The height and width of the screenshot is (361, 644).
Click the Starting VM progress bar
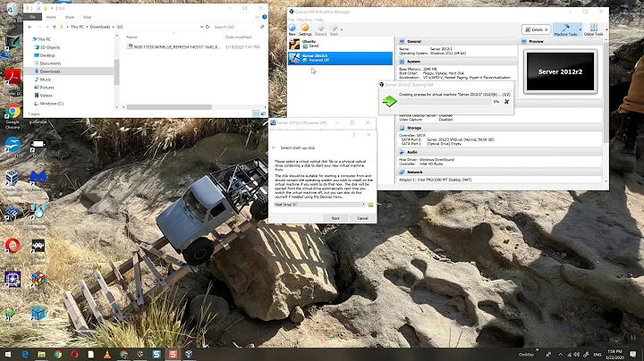[x=445, y=101]
